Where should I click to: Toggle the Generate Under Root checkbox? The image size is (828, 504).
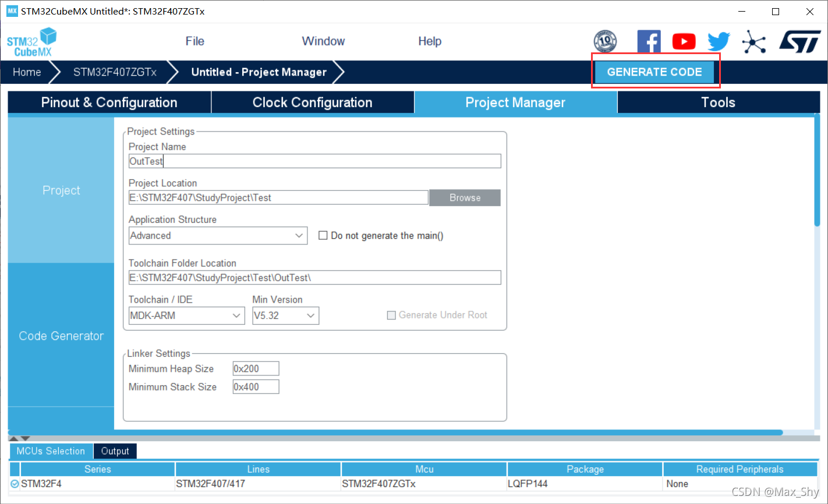tap(391, 315)
